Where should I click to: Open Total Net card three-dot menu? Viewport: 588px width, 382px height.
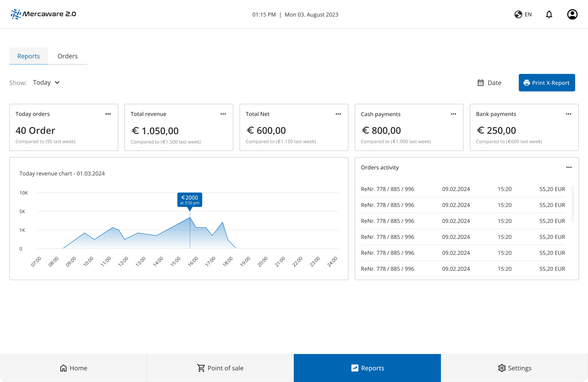(x=338, y=114)
